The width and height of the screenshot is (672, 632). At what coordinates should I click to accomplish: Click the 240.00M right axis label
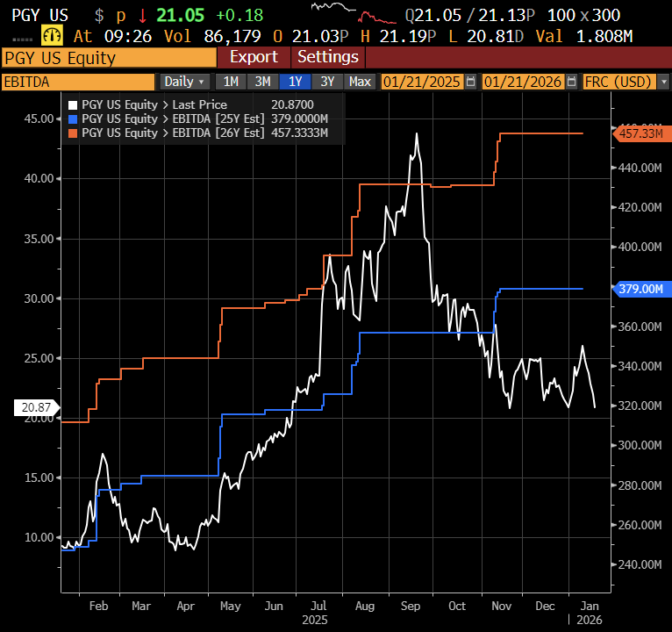pyautogui.click(x=640, y=564)
